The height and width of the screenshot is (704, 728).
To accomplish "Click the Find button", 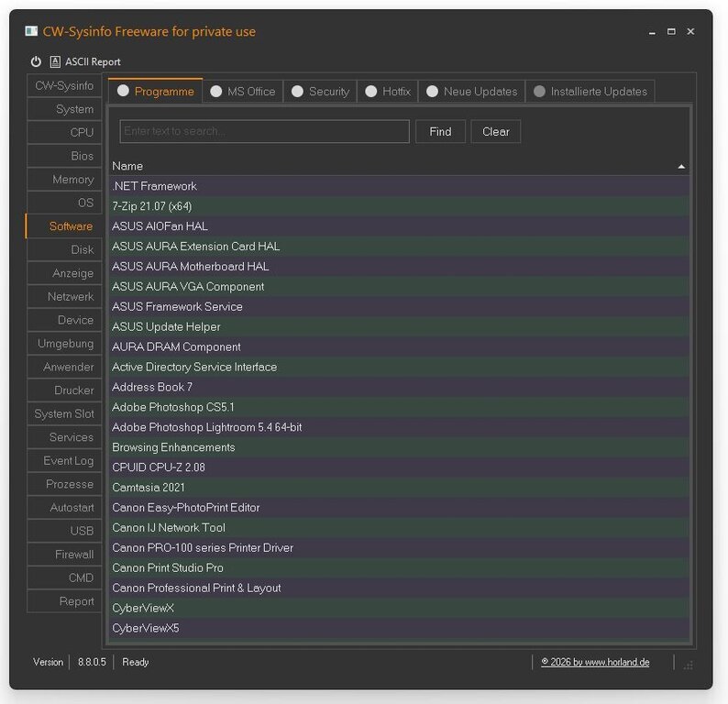I will 440,131.
